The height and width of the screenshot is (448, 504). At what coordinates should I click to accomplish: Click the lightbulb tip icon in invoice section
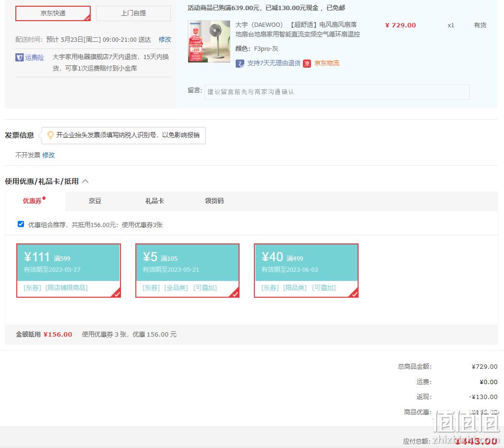(x=50, y=135)
